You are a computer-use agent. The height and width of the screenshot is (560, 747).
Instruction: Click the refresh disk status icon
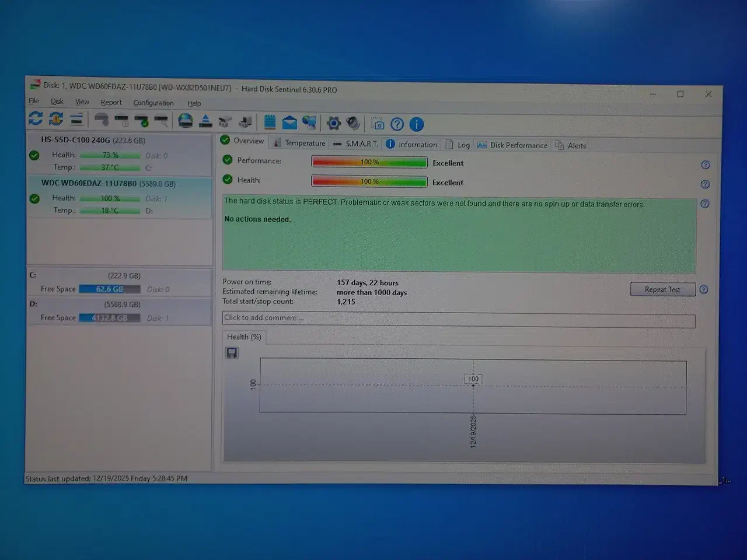36,119
